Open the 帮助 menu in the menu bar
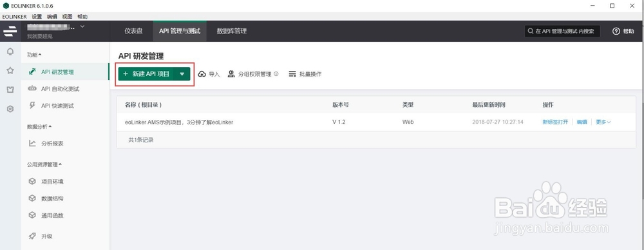Screen dimensions: 644x250 (82, 17)
